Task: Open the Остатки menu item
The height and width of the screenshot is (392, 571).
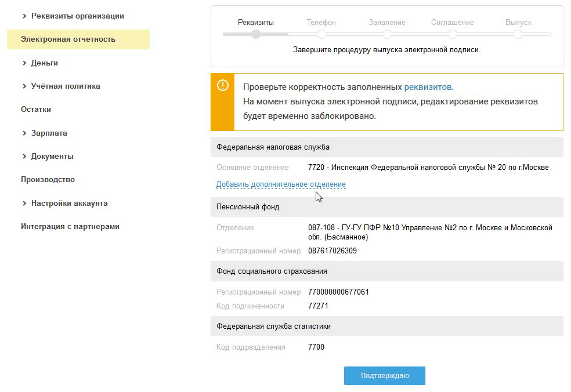Action: pos(36,110)
